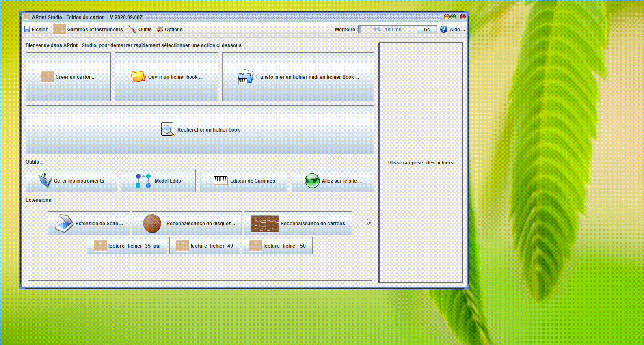Minimize the APrint Studio window
The image size is (644, 345).
coord(447,17)
